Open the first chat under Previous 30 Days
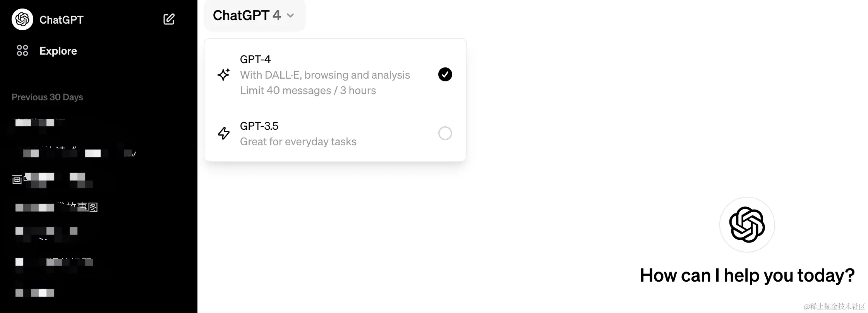868x313 pixels. pos(39,123)
